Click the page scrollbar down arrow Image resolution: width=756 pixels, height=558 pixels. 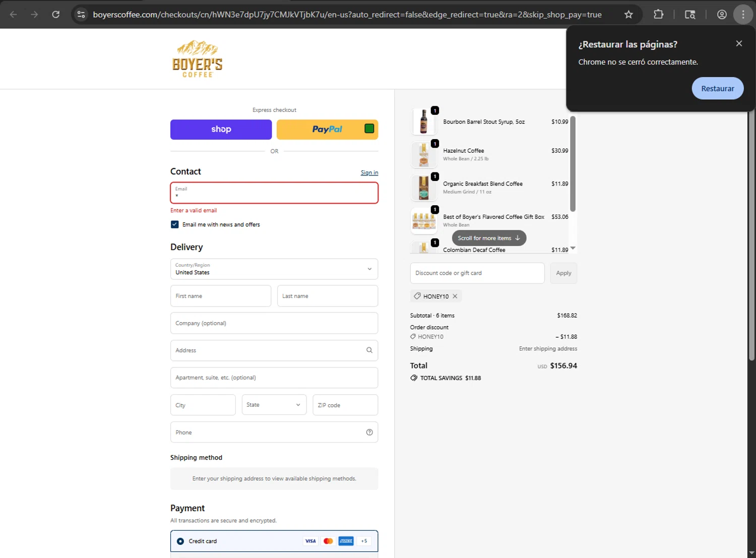751,553
